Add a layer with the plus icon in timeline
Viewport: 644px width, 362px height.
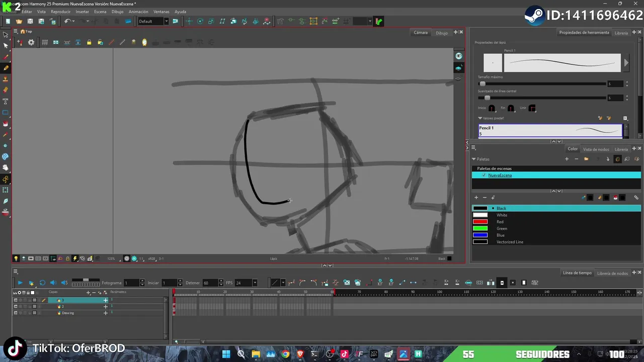[x=88, y=293]
